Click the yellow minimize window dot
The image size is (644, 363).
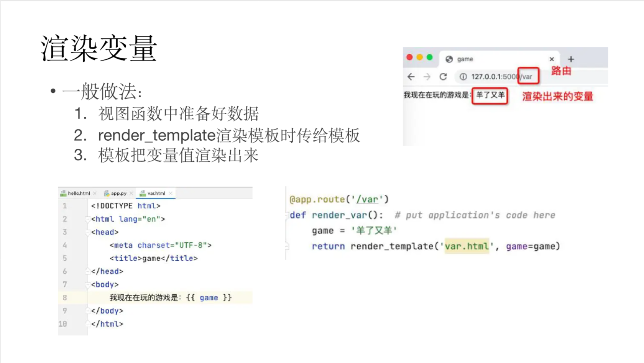pos(419,57)
